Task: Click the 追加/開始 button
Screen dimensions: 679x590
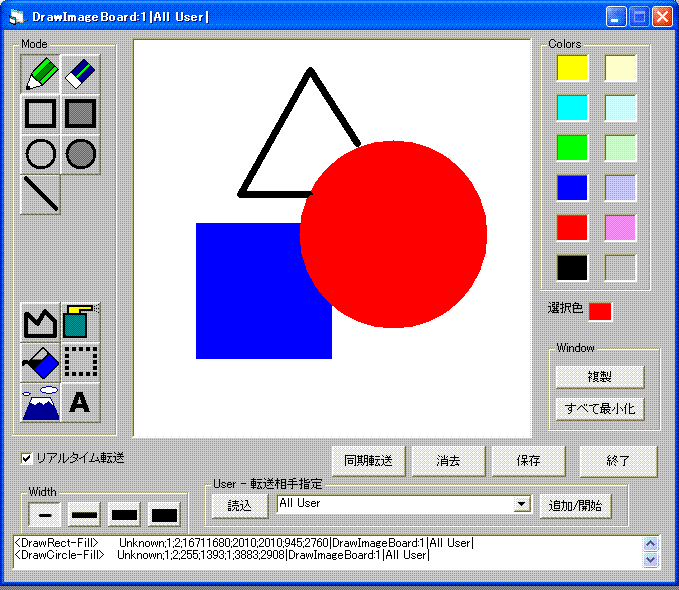Action: tap(575, 506)
